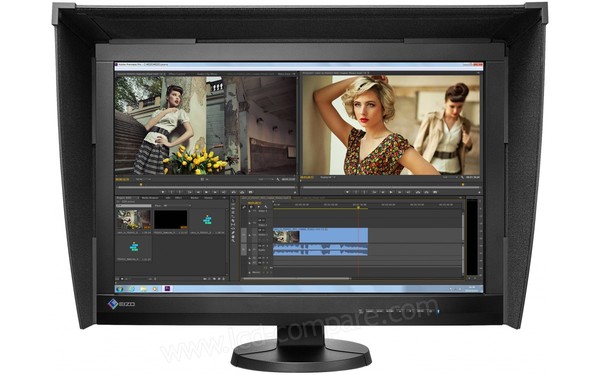
Task: Open Program monitor panel flyout menu
Action: [479, 73]
